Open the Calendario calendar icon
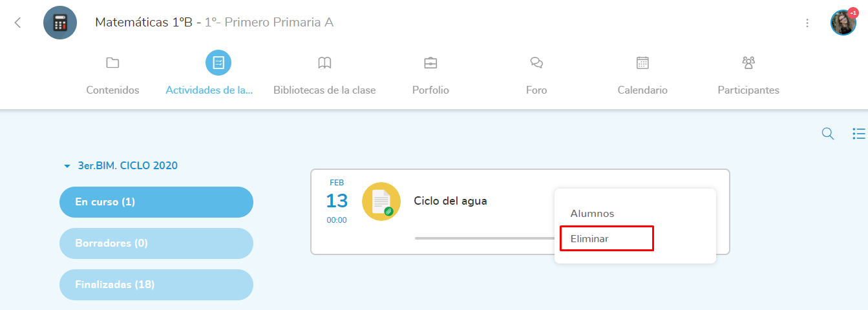Image resolution: width=868 pixels, height=310 pixels. (642, 63)
